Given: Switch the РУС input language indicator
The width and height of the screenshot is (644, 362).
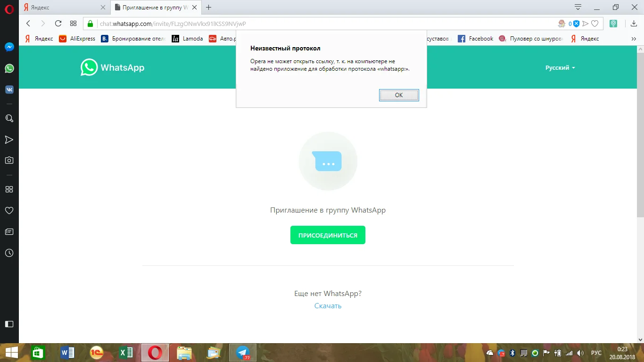Looking at the screenshot, I should (596, 353).
